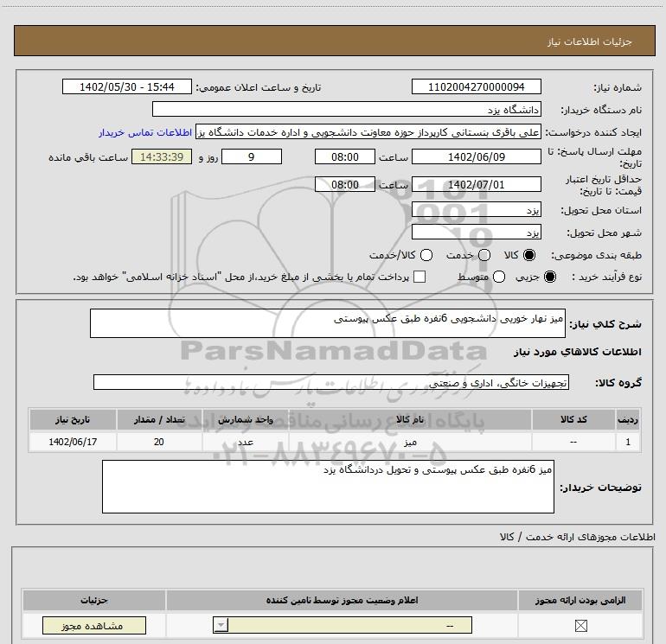Tick the Islamic treasury payment checkbox
Image resolution: width=666 pixels, height=644 pixels.
419,277
